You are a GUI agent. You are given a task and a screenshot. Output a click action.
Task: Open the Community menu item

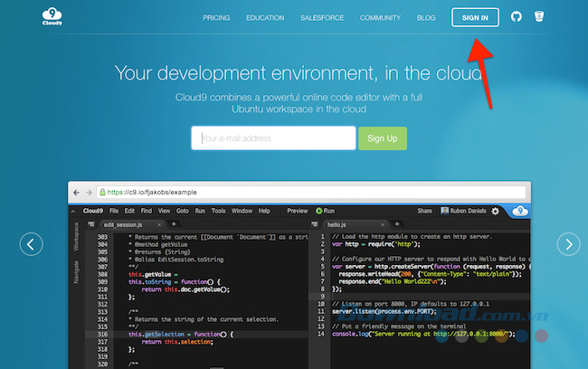tap(380, 17)
